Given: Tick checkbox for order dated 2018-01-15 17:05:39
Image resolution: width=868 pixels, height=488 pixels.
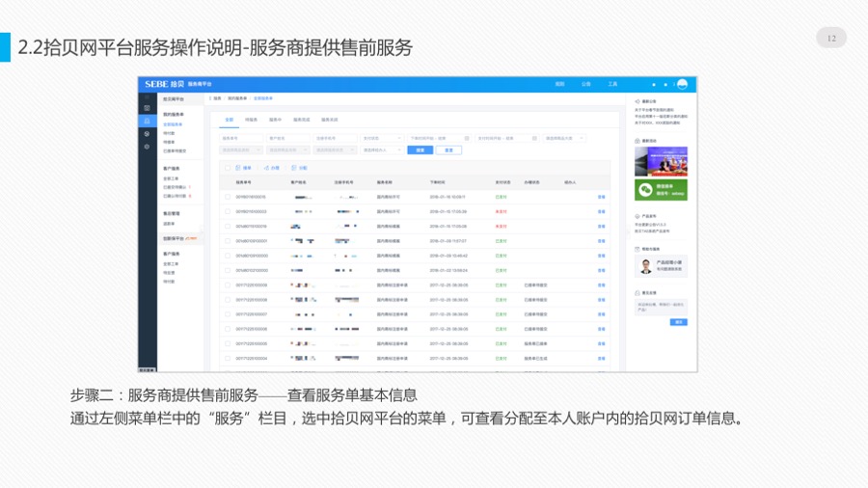Looking at the screenshot, I should pyautogui.click(x=228, y=211).
